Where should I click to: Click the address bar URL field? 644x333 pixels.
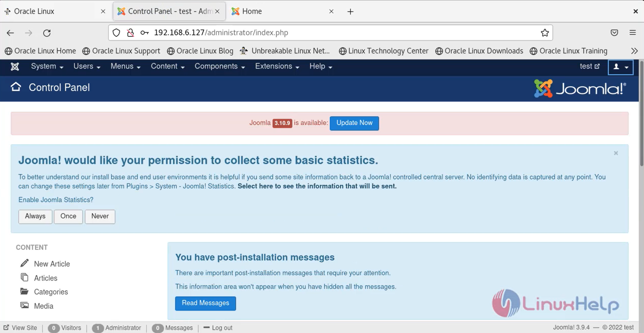point(330,33)
